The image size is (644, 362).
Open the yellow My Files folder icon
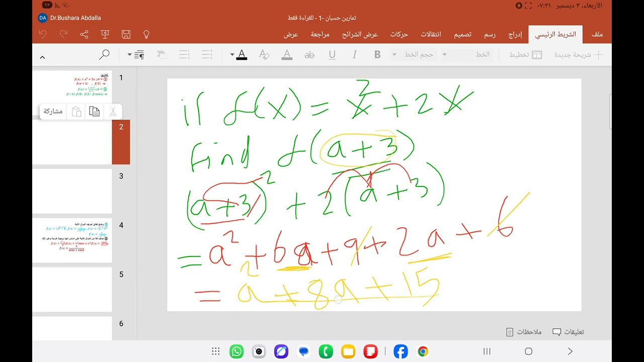348,351
